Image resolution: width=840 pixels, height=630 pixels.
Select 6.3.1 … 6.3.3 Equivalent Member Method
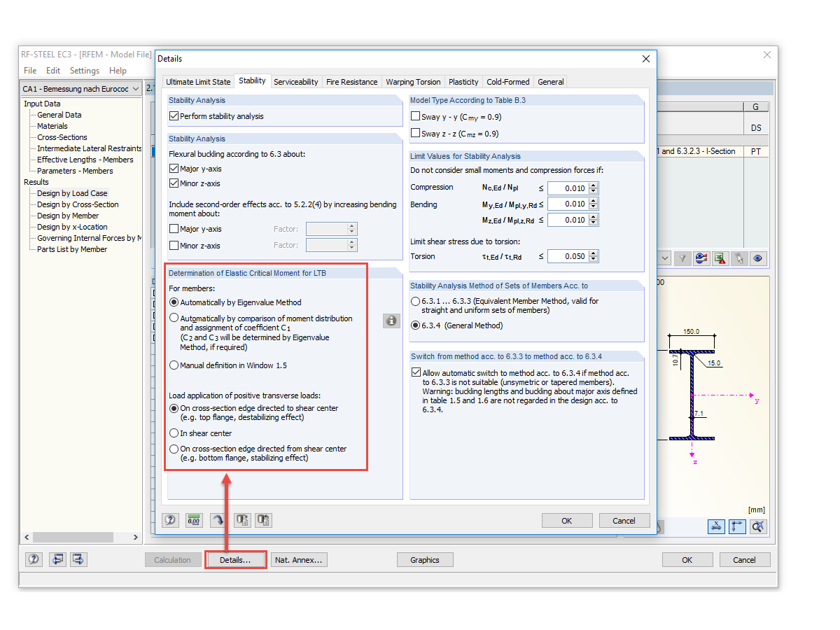click(x=416, y=301)
